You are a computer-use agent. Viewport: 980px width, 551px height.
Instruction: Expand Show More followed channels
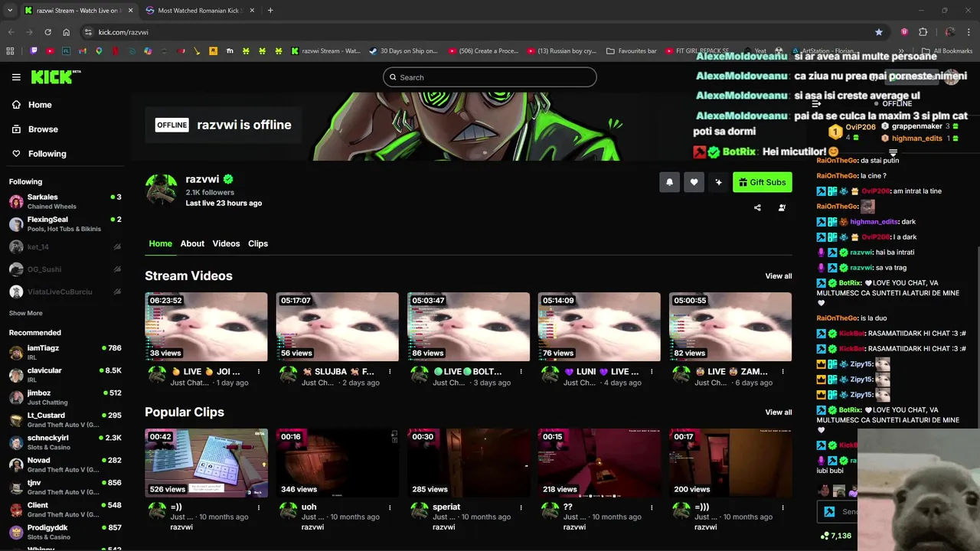click(x=25, y=313)
